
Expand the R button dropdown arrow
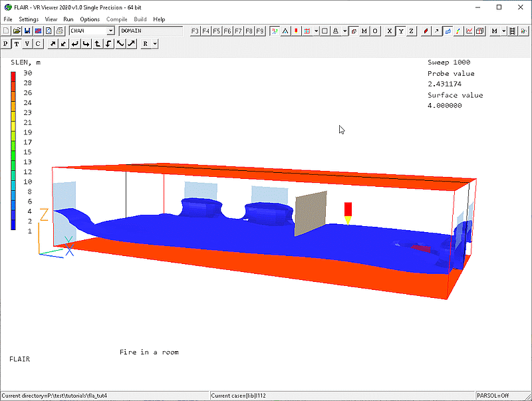tap(155, 44)
